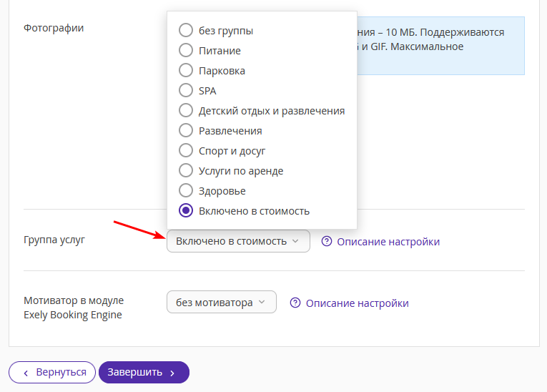Click chevron arrow in Включено в стоимость dropdown
Viewport: 547px width, 392px height.
point(295,241)
